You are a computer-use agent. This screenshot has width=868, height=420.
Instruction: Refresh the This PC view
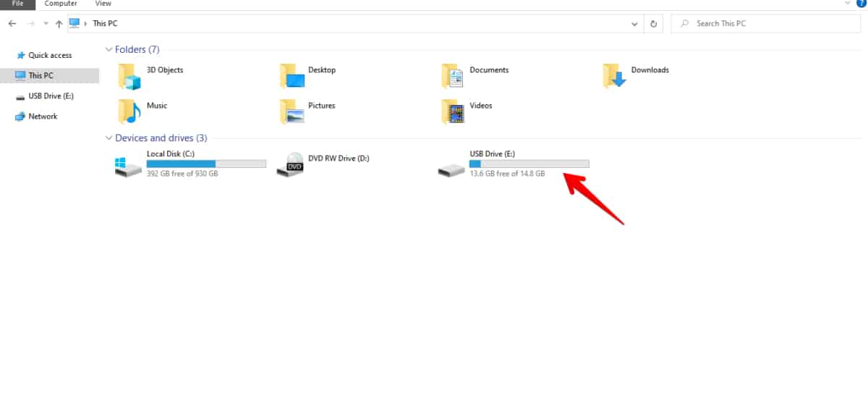pyautogui.click(x=653, y=23)
